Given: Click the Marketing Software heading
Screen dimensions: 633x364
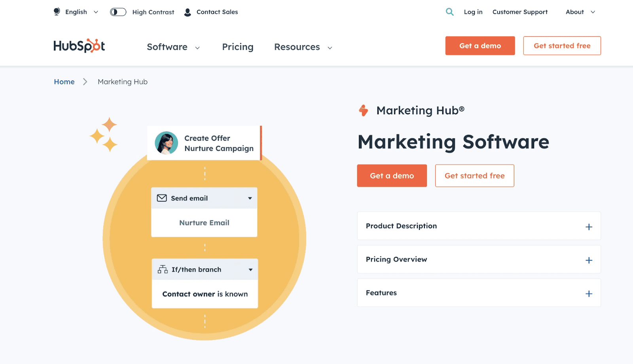Looking at the screenshot, I should pyautogui.click(x=453, y=142).
